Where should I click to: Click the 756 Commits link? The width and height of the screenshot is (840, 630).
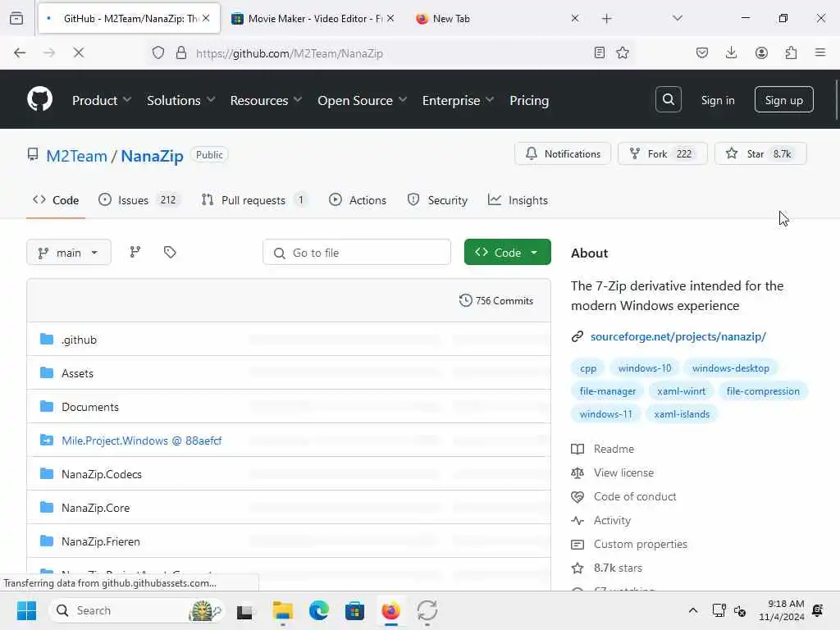pos(504,300)
